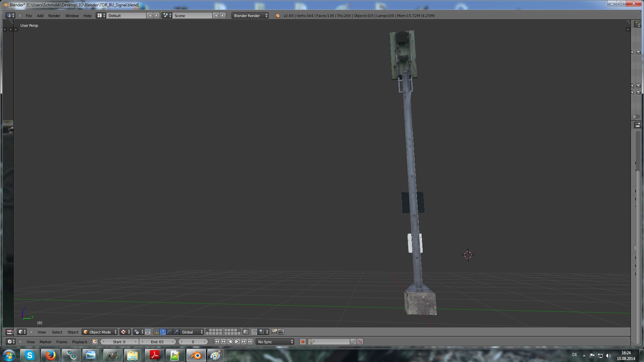
Task: Open the Playback menu in timeline
Action: 79,342
